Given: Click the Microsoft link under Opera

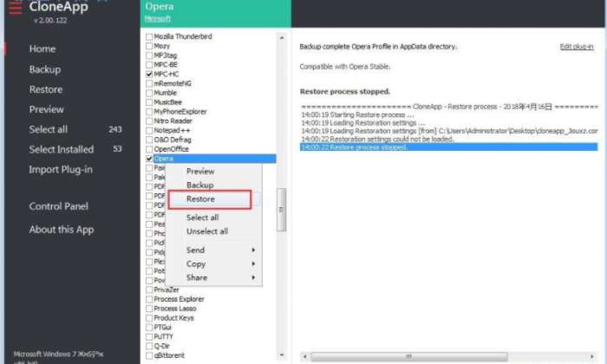Looking at the screenshot, I should 158,18.
